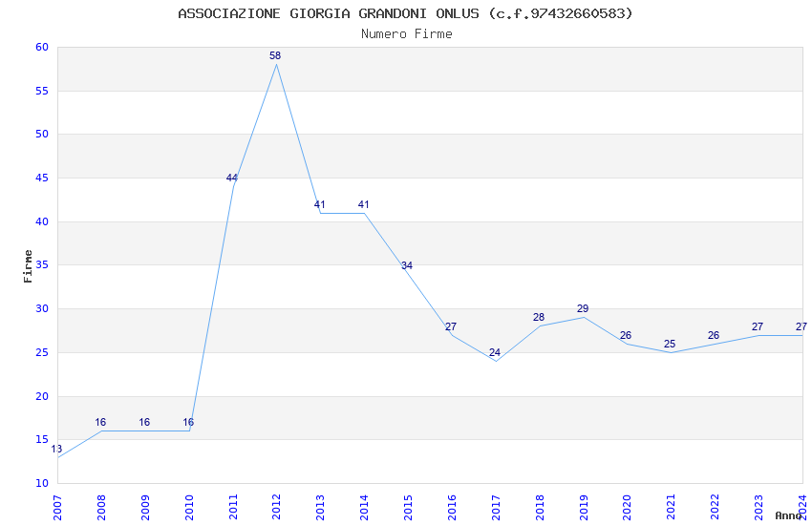Screen dimensions: 812x525
Task: Select the y-axis tick label 30
Action: coord(42,308)
